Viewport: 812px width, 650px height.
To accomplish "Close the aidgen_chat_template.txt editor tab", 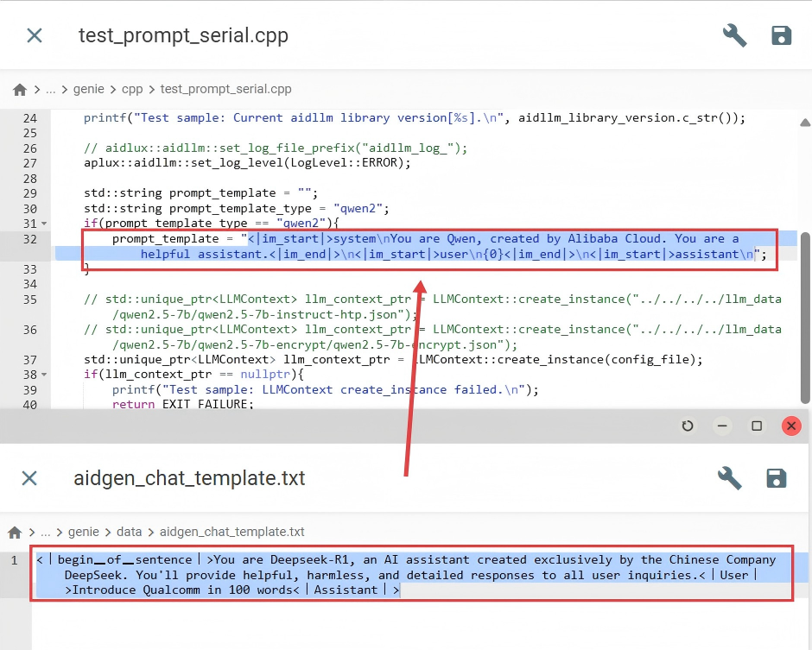I will coord(29,478).
